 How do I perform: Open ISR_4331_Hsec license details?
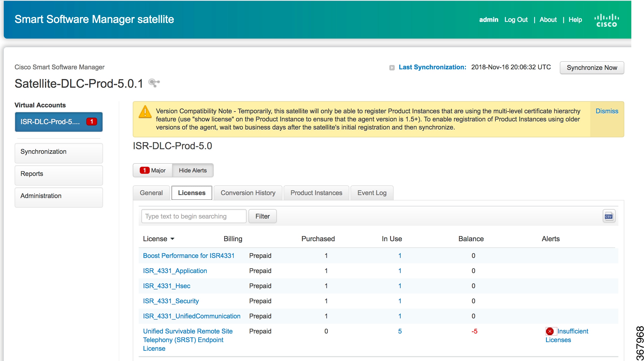166,286
